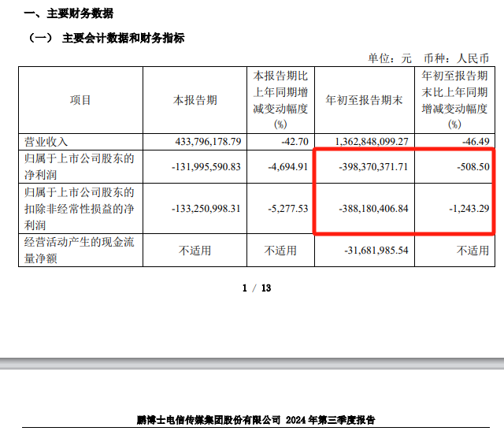Select the value -131,995,590.83

[x=199, y=166]
